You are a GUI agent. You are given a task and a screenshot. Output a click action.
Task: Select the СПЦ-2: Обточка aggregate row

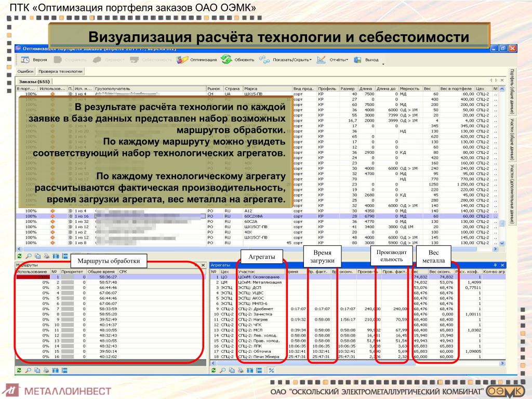point(357,351)
